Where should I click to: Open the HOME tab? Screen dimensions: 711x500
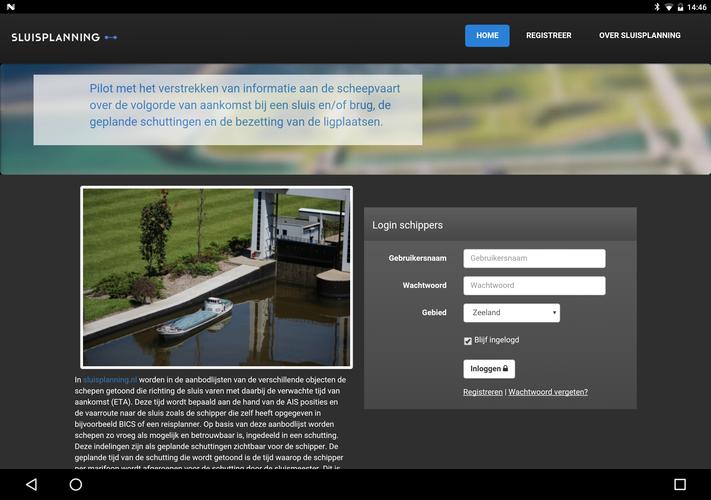click(487, 36)
